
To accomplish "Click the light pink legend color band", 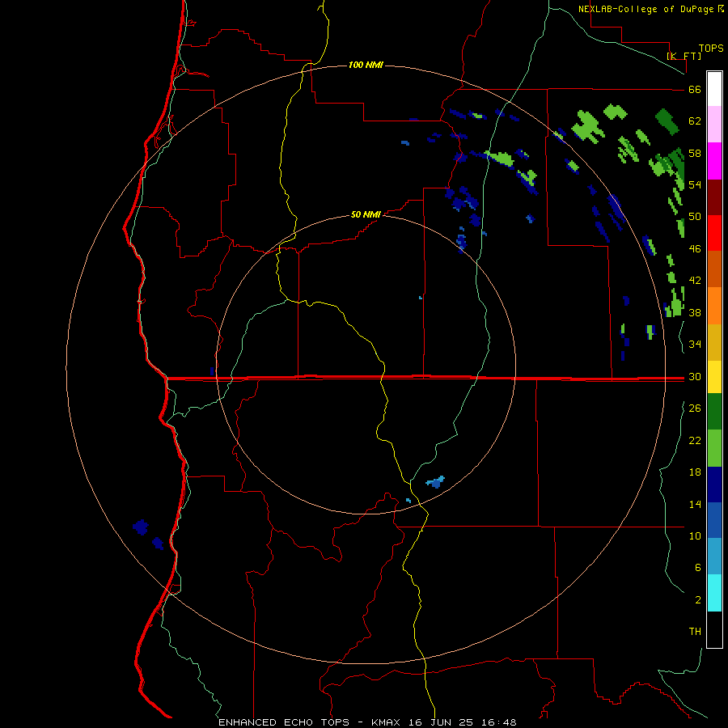I will (714, 125).
